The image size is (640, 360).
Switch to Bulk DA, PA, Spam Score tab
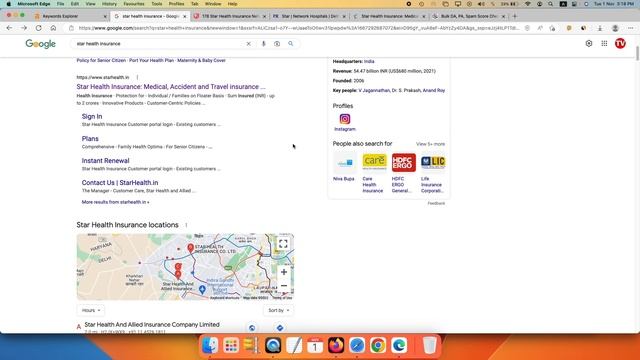point(469,16)
